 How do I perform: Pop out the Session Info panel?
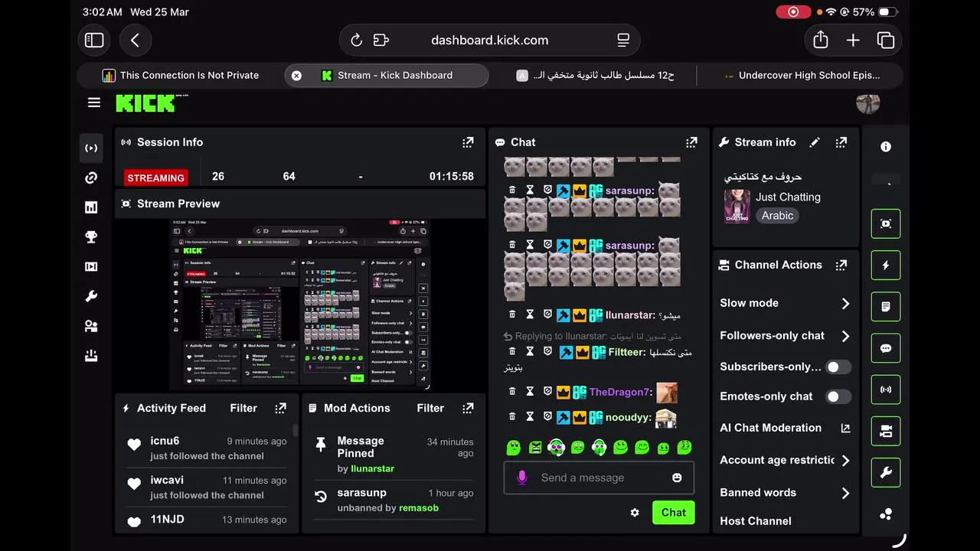(x=468, y=142)
